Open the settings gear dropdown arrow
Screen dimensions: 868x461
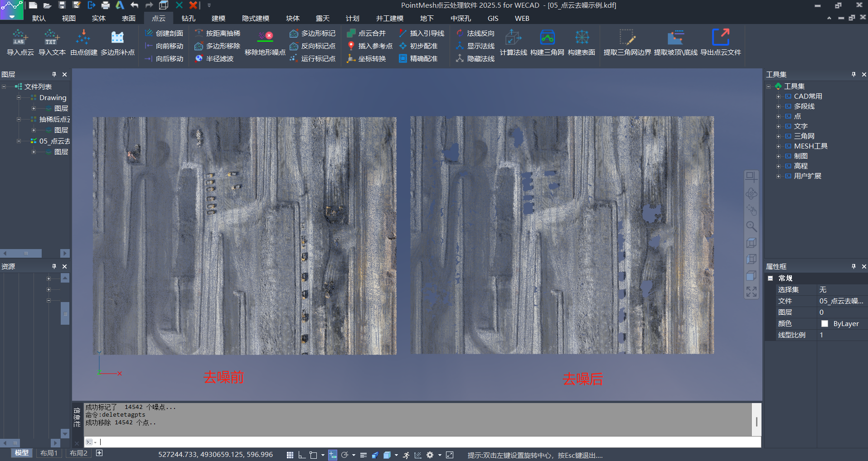[439, 455]
